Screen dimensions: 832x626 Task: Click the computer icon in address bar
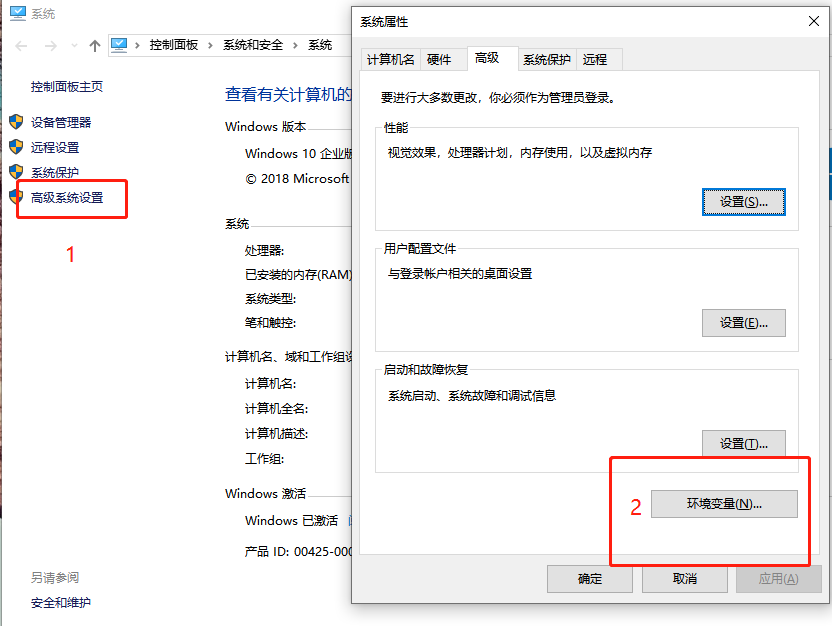119,45
